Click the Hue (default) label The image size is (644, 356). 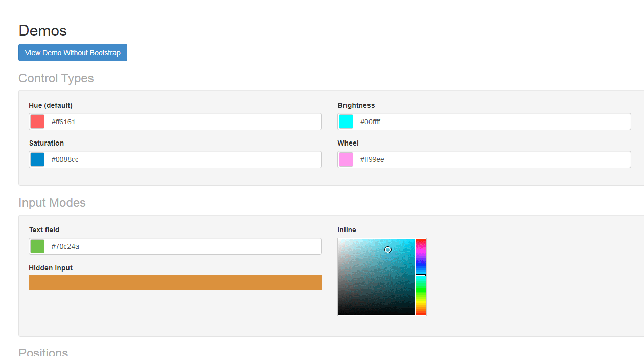pos(51,105)
